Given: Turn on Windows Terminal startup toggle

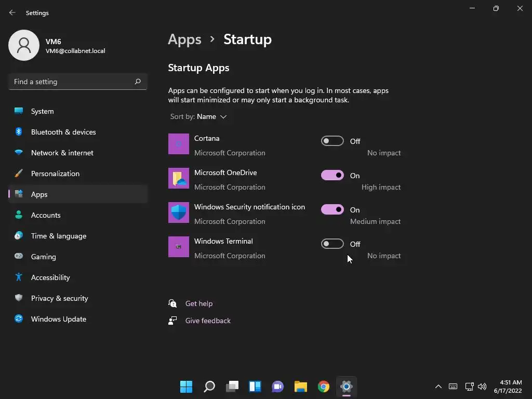Looking at the screenshot, I should (332, 244).
